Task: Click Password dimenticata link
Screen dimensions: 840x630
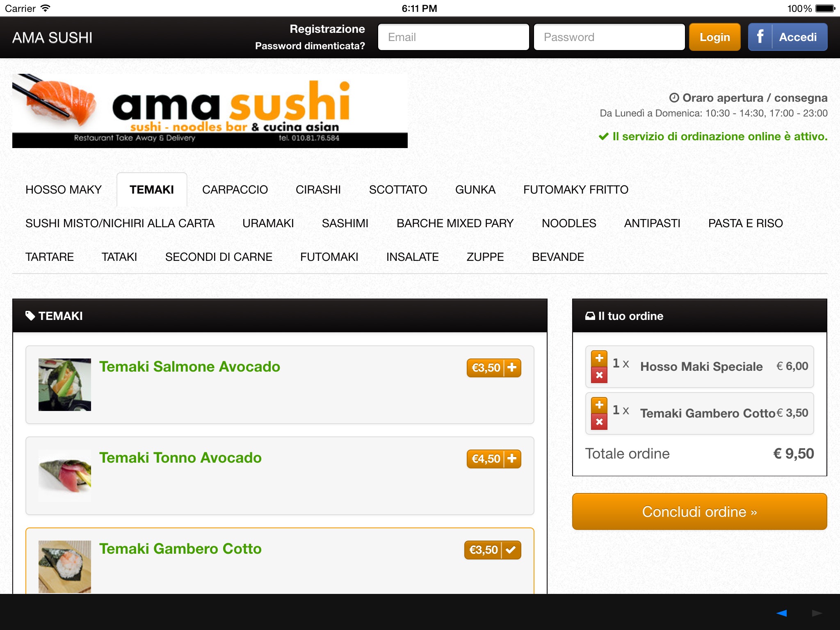Action: (310, 46)
